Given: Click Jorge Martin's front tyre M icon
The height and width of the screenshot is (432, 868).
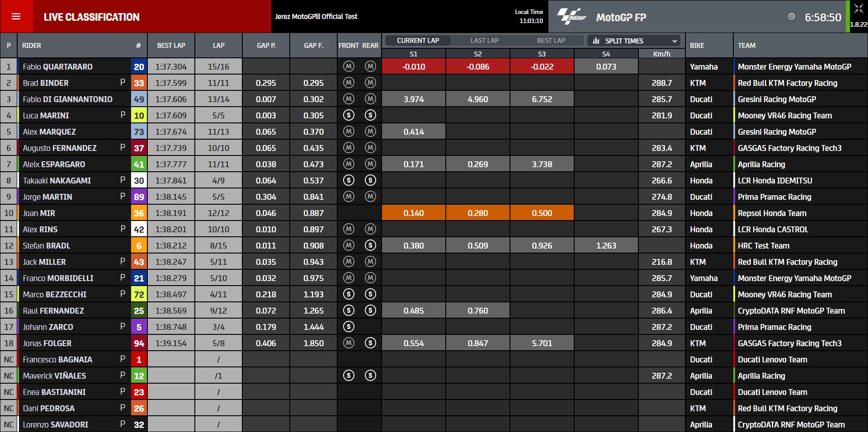Looking at the screenshot, I should tap(349, 197).
